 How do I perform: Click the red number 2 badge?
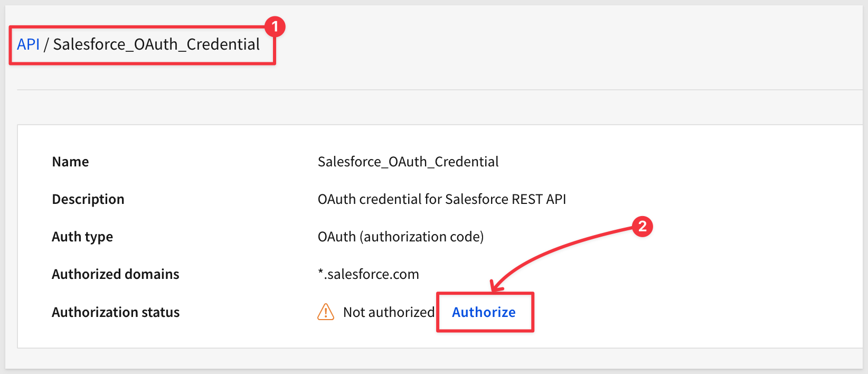tap(642, 227)
